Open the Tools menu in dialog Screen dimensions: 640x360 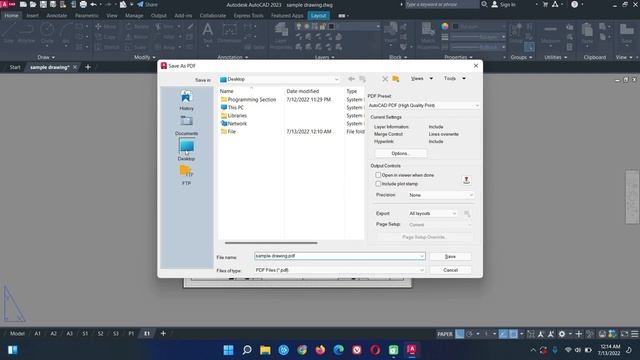tap(454, 78)
